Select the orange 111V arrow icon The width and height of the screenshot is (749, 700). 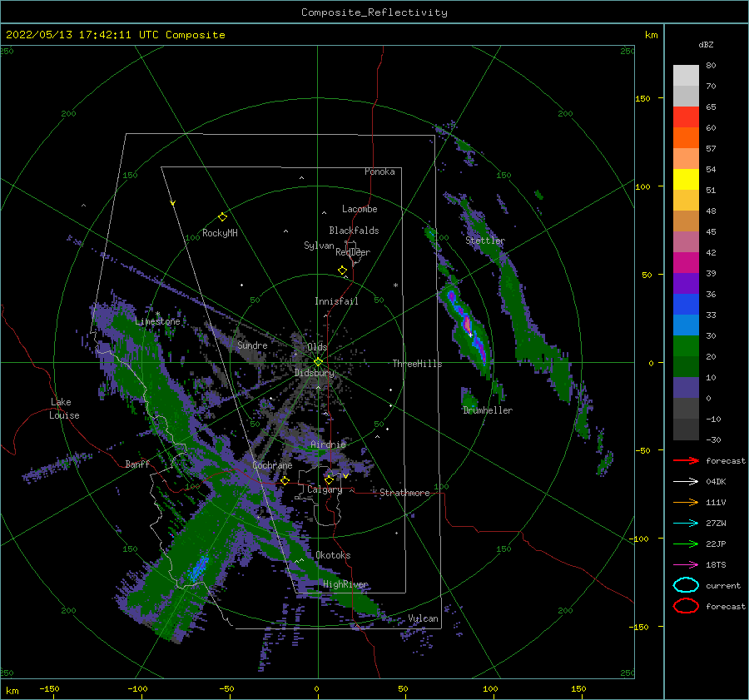click(686, 502)
